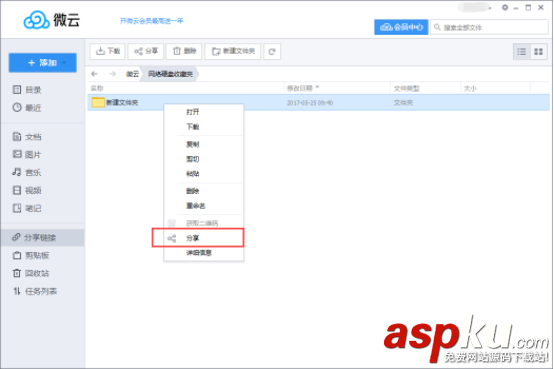Go forward with the right arrow

tap(113, 74)
